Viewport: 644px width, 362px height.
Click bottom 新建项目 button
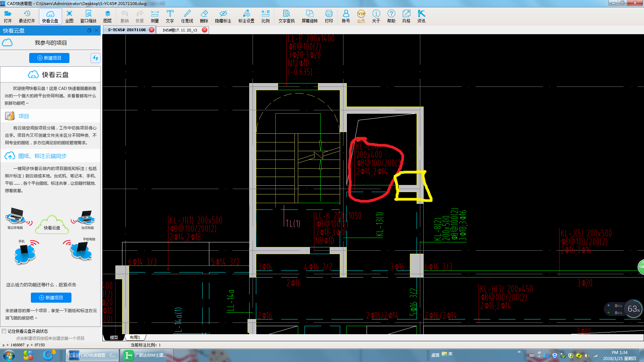(51, 298)
